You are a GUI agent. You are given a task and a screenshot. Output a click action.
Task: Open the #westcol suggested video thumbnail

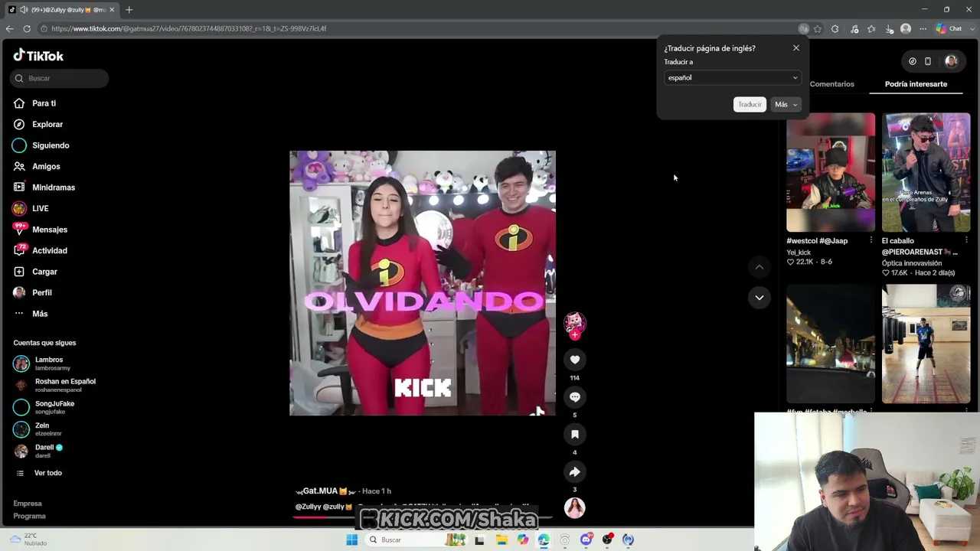(831, 172)
